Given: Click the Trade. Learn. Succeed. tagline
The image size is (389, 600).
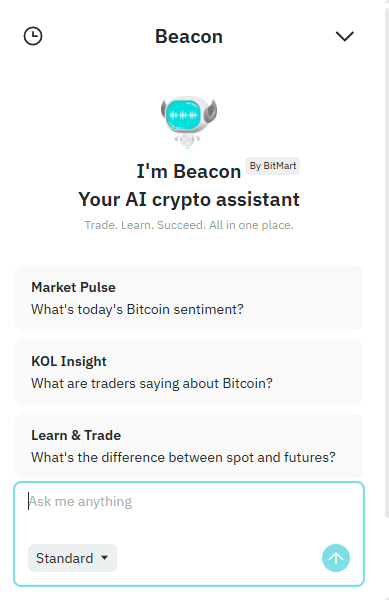Looking at the screenshot, I should pyautogui.click(x=189, y=225).
